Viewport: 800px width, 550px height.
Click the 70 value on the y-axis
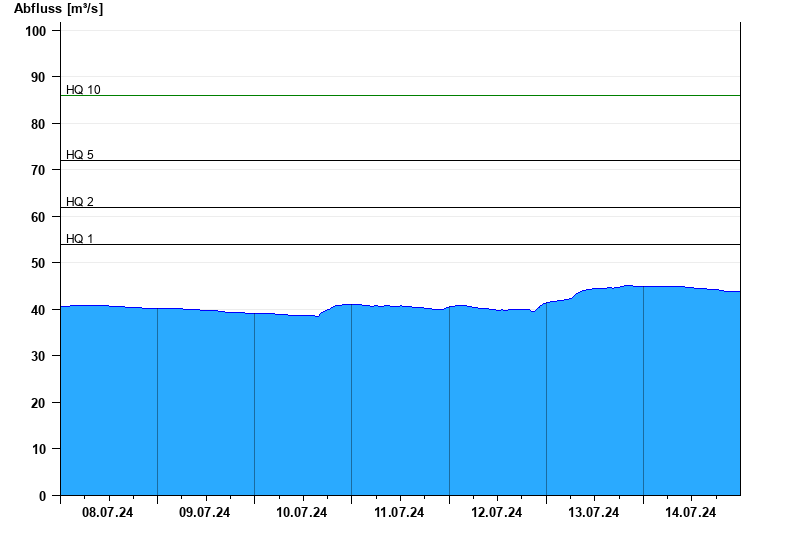point(39,170)
